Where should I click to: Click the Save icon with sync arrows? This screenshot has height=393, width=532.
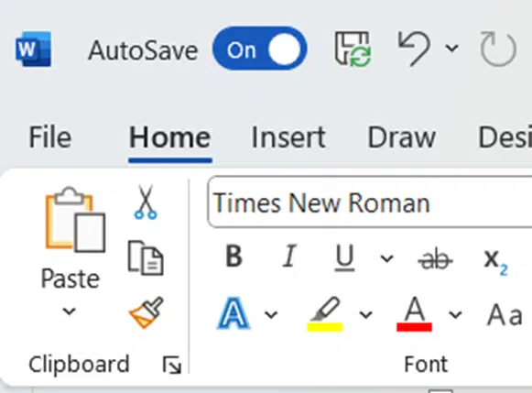click(353, 49)
